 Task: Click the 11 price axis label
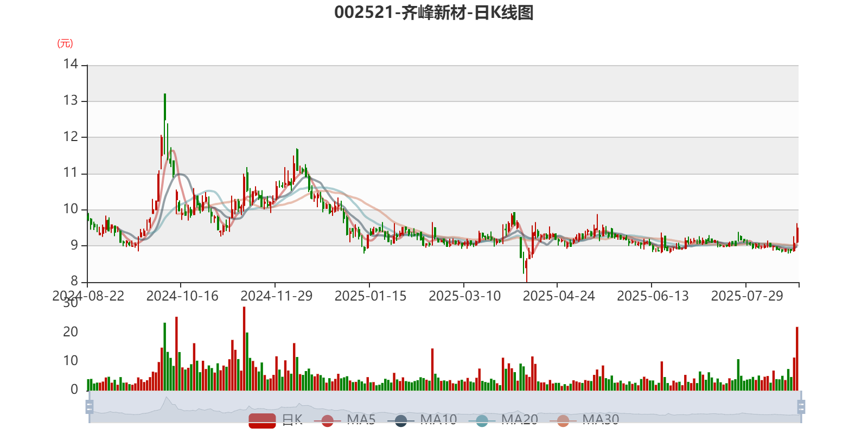click(x=71, y=173)
